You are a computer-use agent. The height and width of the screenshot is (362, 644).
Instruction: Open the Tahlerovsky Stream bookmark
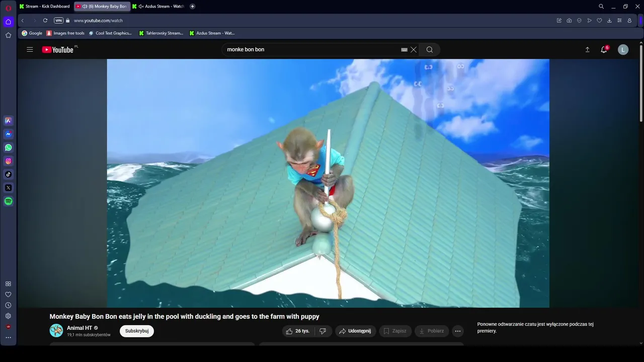tap(161, 33)
